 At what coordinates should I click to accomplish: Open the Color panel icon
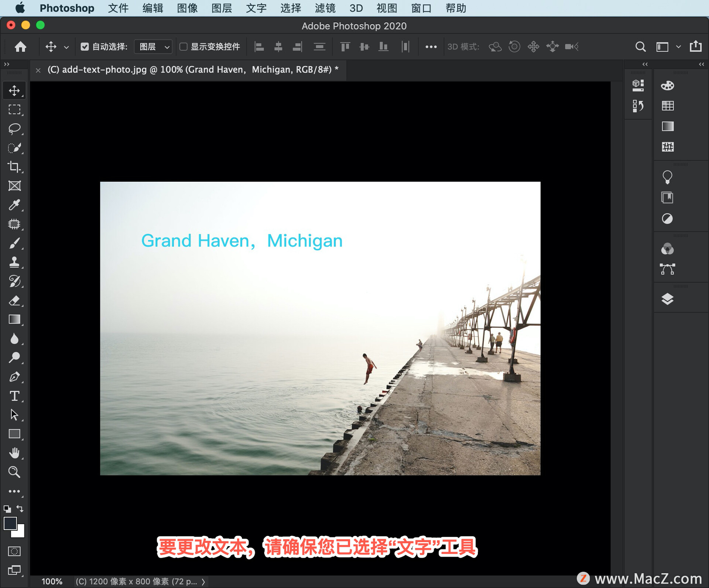pyautogui.click(x=667, y=86)
